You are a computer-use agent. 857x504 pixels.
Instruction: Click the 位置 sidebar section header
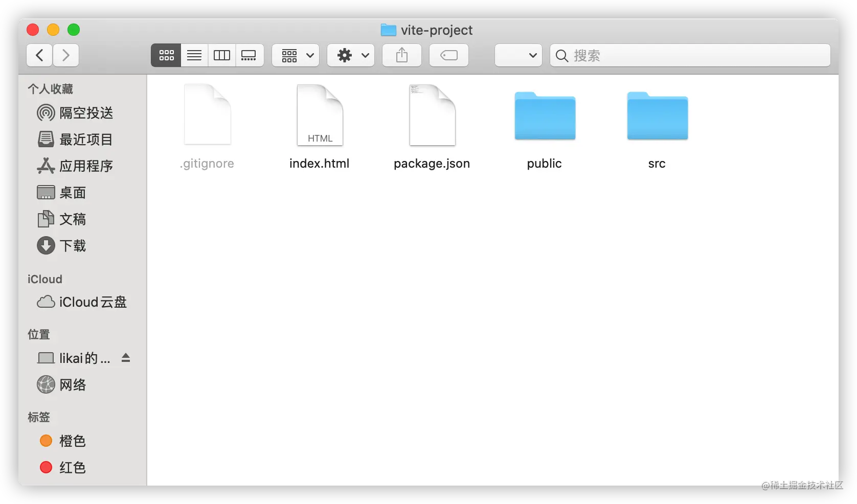[x=39, y=334]
